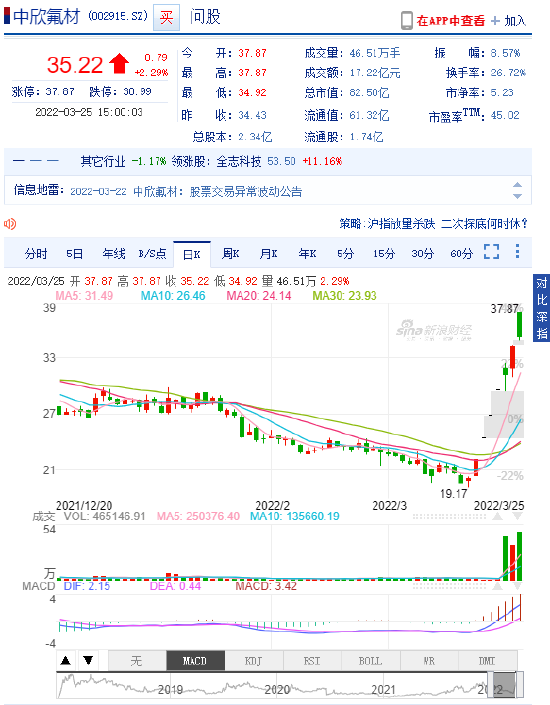
Task: Switch to 年K chart tab
Action: pos(307,254)
